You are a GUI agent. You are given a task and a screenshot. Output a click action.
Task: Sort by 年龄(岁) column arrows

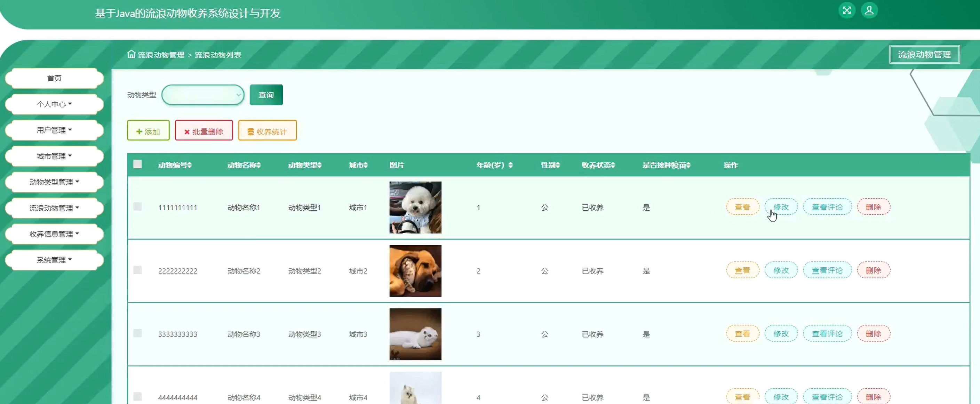point(511,165)
